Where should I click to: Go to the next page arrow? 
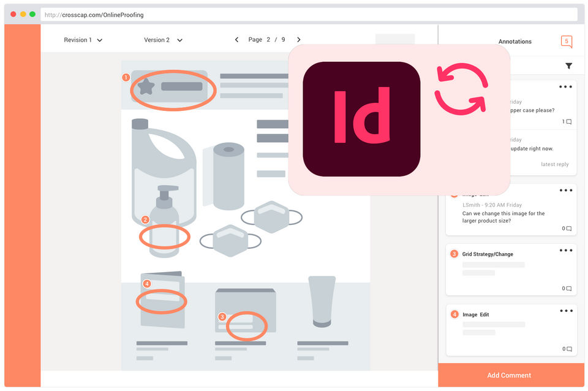[x=298, y=39]
